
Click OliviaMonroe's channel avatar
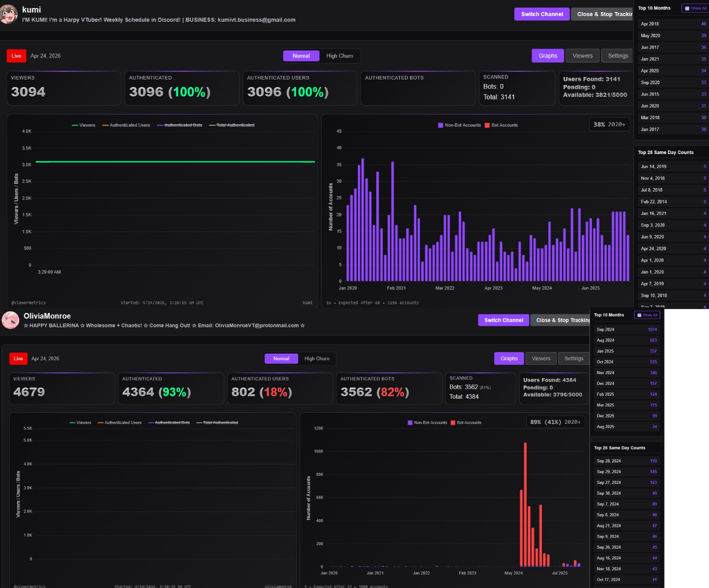coord(10,320)
